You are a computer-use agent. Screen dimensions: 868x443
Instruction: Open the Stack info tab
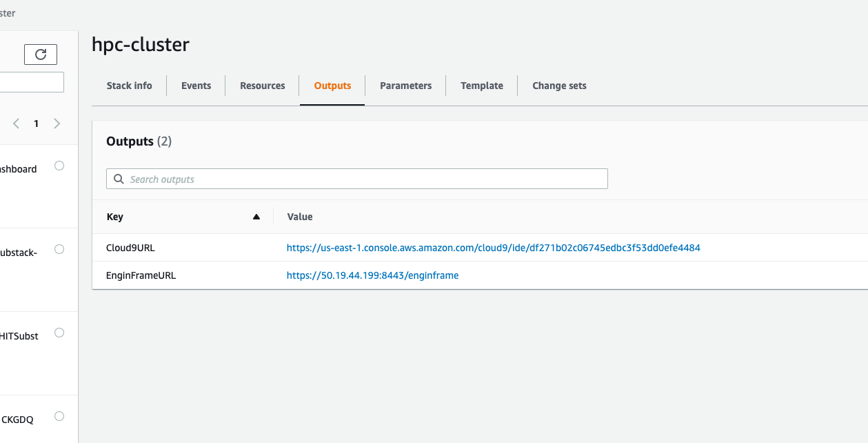pyautogui.click(x=129, y=86)
